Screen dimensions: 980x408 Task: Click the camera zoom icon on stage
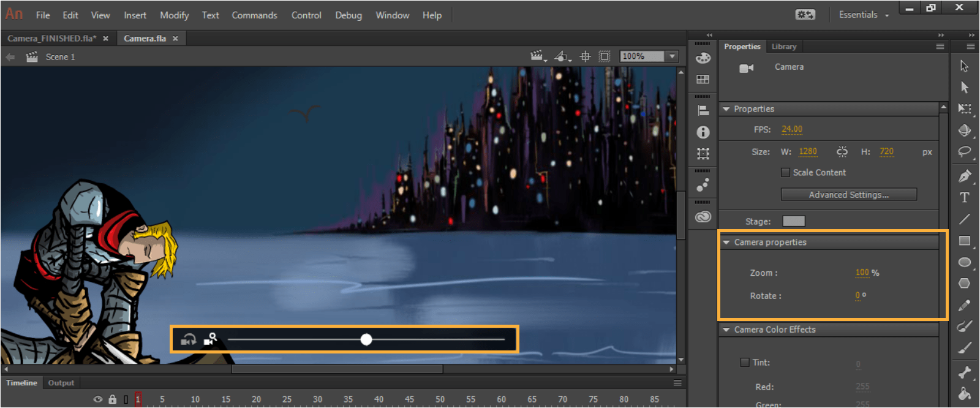[x=211, y=339]
